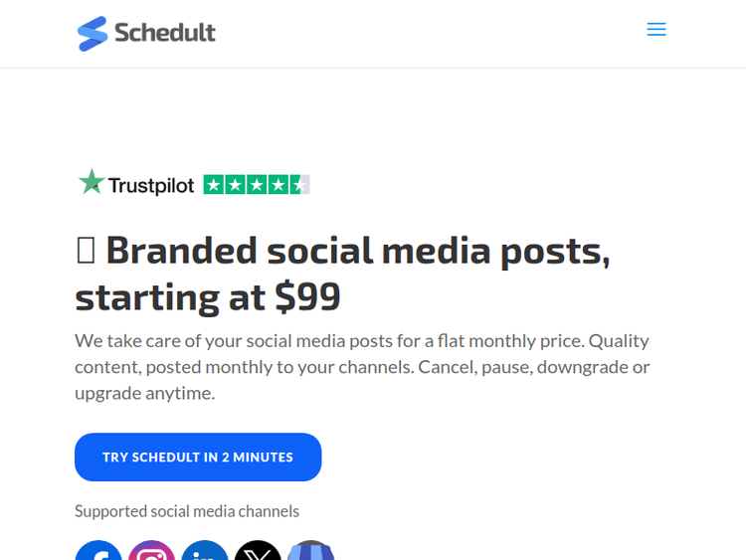The image size is (746, 560).
Task: Click the Schedult wordmark text
Action: click(165, 33)
